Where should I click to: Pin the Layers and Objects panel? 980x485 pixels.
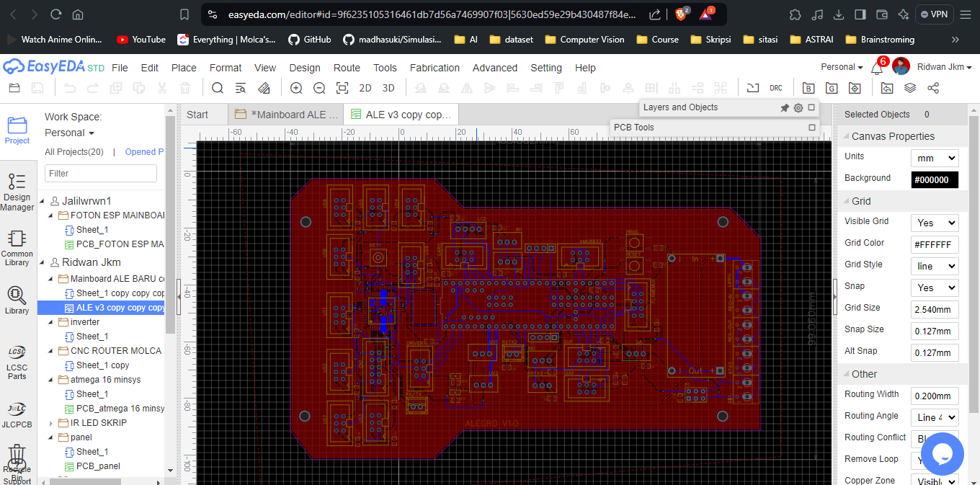coord(785,107)
